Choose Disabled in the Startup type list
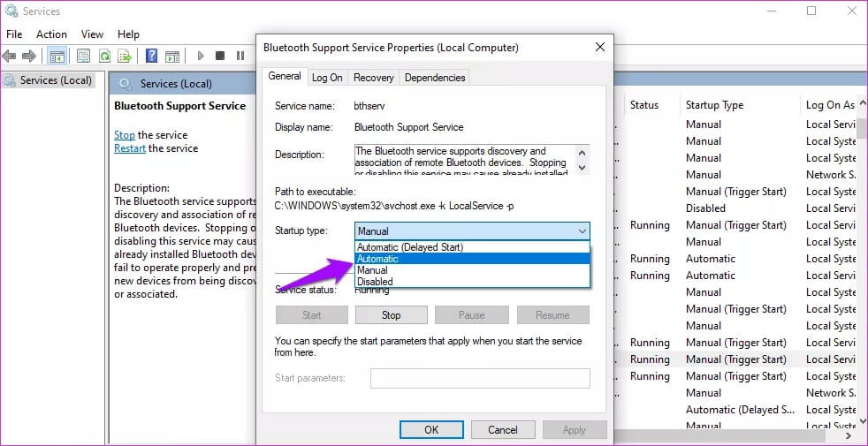Image resolution: width=868 pixels, height=446 pixels. pyautogui.click(x=472, y=282)
